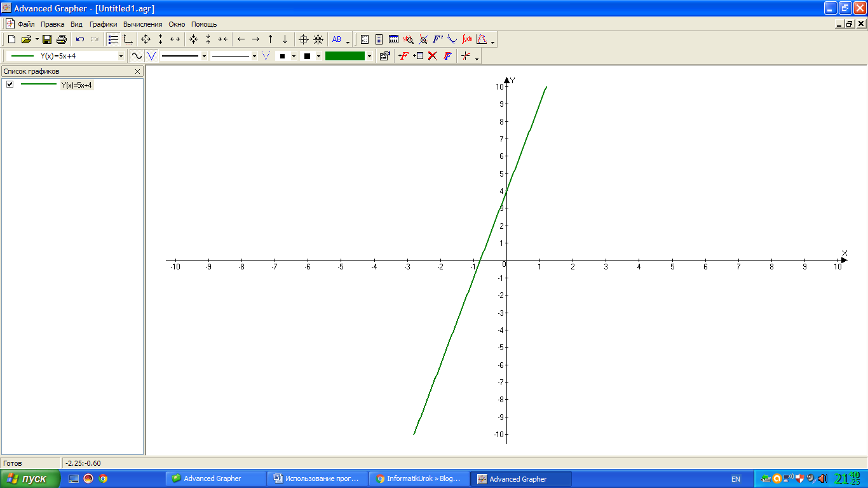The image size is (868, 488).
Task: Open the Вычисления menu
Action: point(143,24)
